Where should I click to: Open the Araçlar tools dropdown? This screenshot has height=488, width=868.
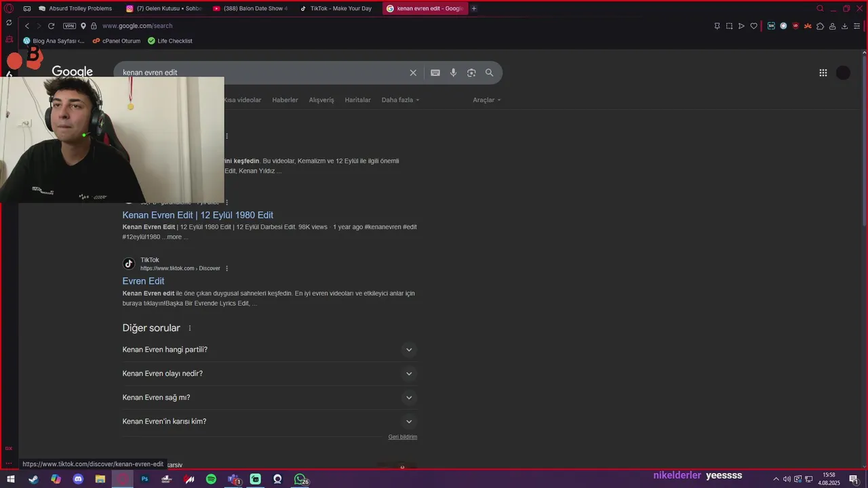coord(487,100)
